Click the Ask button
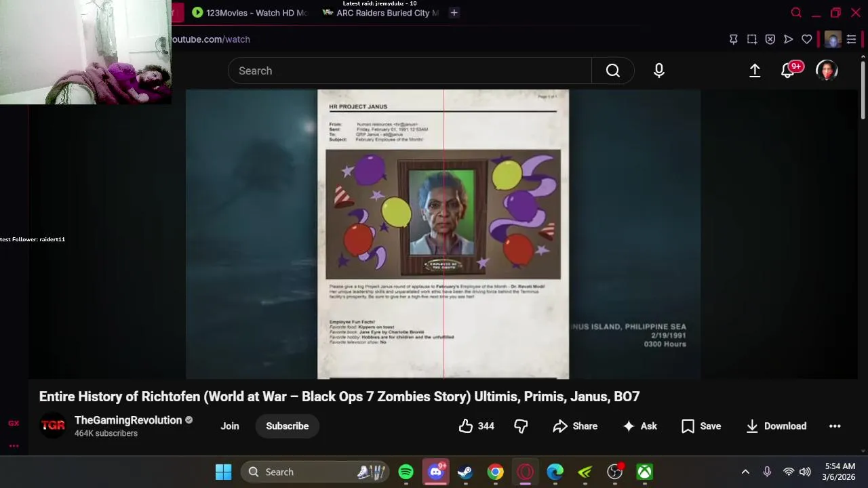 point(640,426)
